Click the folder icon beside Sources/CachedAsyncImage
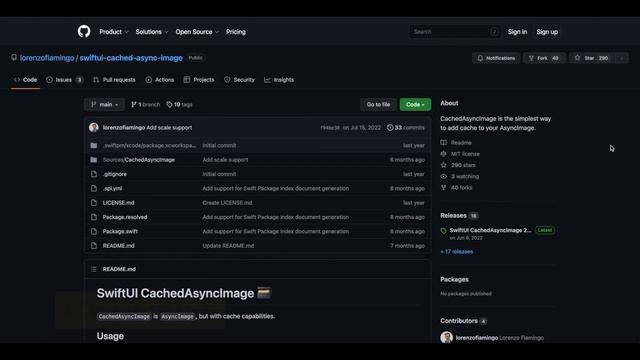 pyautogui.click(x=94, y=160)
